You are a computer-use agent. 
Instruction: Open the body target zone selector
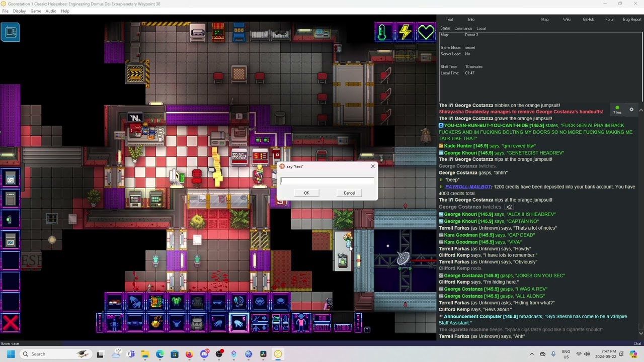coord(301,323)
